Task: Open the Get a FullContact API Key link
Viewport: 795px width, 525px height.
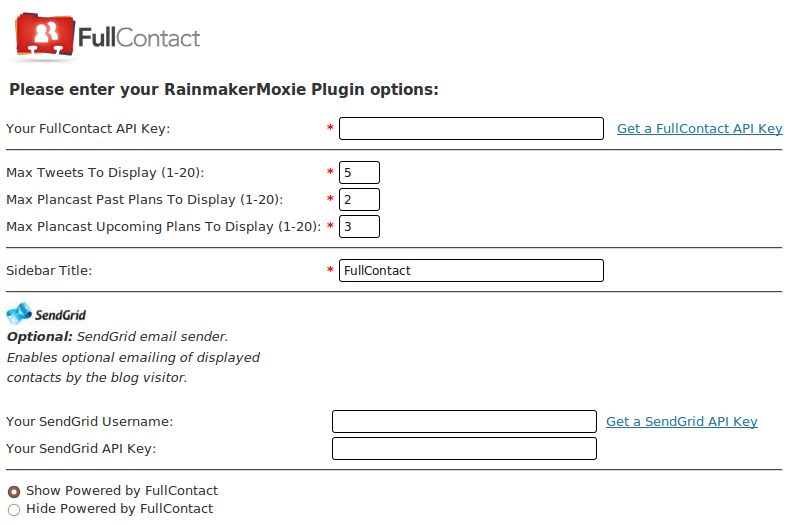Action: 699,129
